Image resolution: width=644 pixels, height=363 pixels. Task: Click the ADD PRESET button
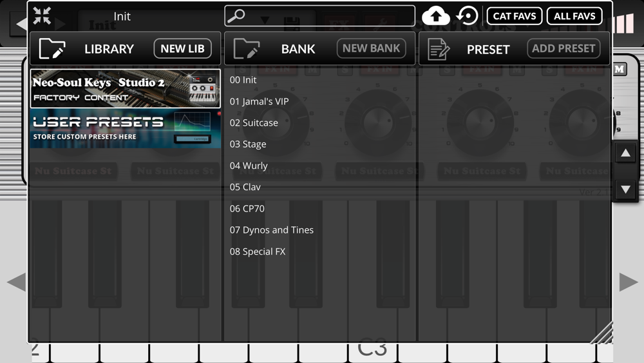563,48
